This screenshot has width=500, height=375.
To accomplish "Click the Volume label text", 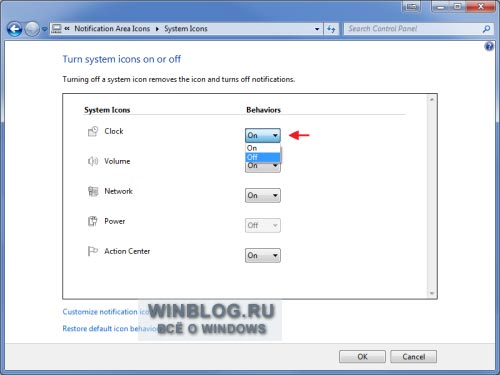I will pos(117,161).
